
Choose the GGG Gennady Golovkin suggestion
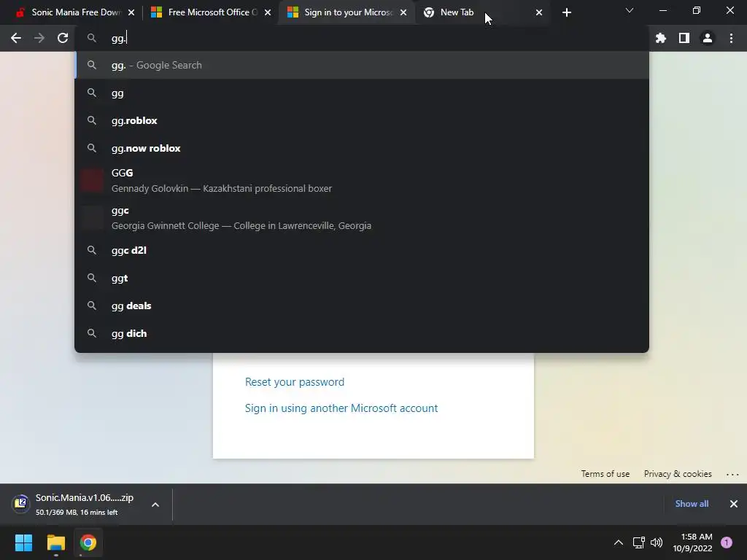click(362, 181)
